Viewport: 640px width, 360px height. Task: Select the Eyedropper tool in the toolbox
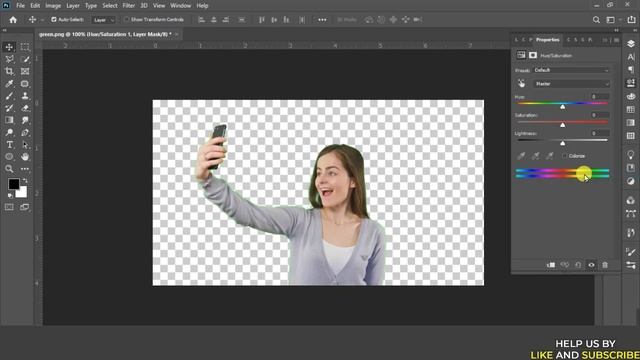(9, 84)
